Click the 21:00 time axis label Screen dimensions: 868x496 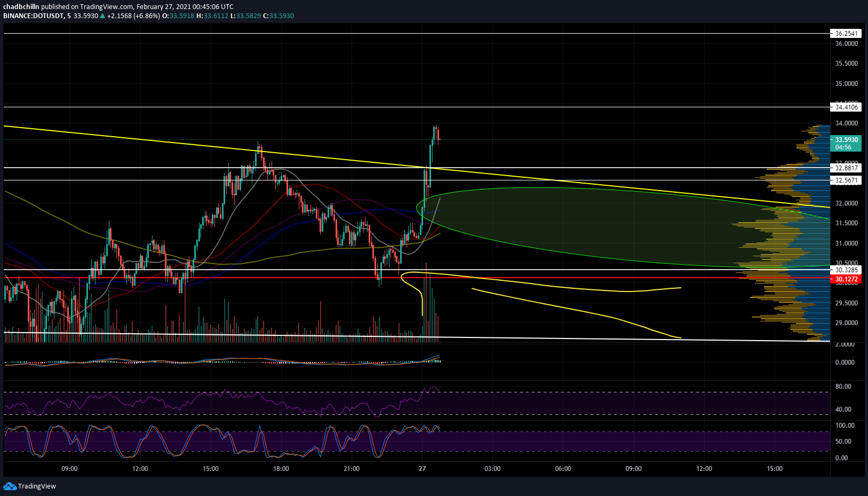pyautogui.click(x=352, y=469)
